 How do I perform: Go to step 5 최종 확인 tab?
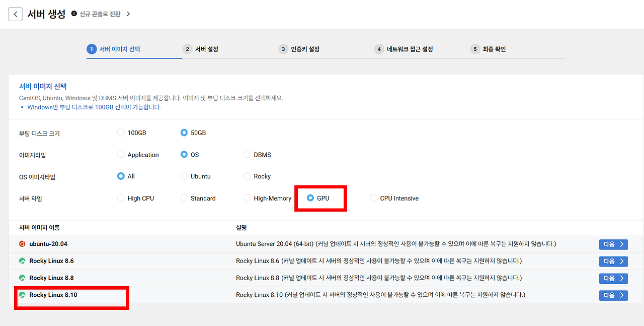tap(488, 49)
